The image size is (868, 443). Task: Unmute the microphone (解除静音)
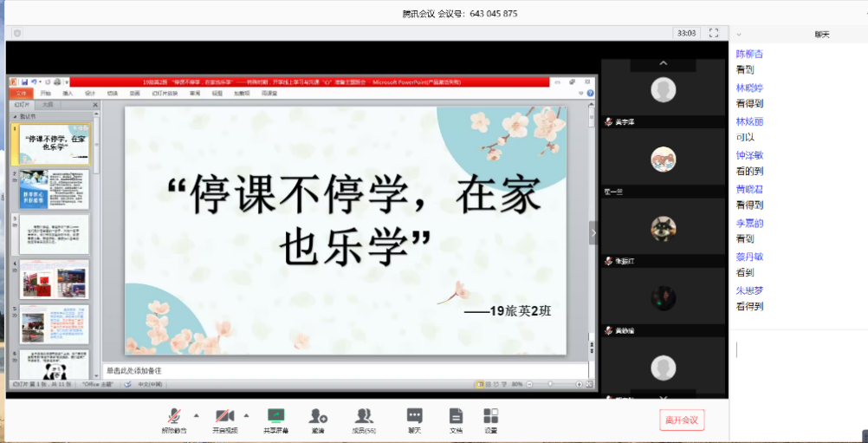coord(174,417)
